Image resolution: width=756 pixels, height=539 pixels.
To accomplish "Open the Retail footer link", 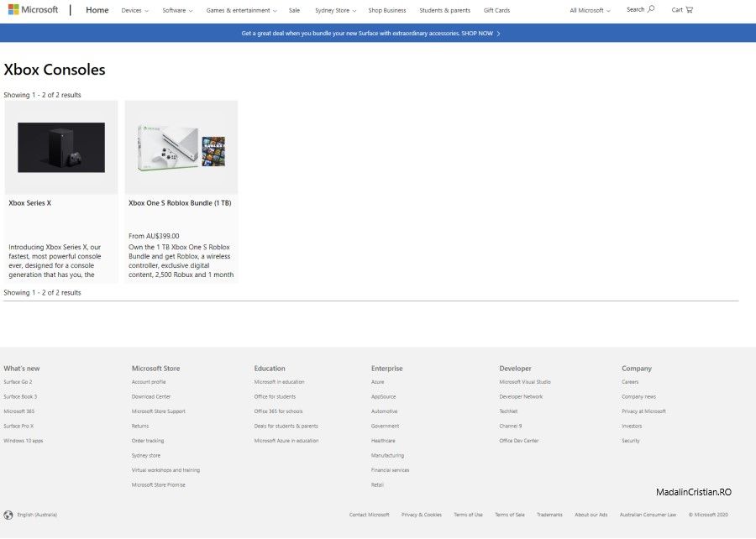I will point(377,485).
